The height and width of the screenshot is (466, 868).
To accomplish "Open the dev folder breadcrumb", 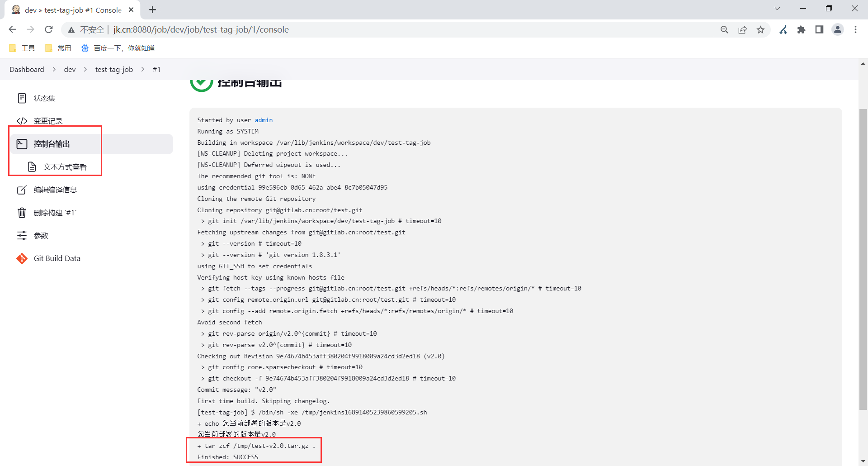I will tap(70, 69).
